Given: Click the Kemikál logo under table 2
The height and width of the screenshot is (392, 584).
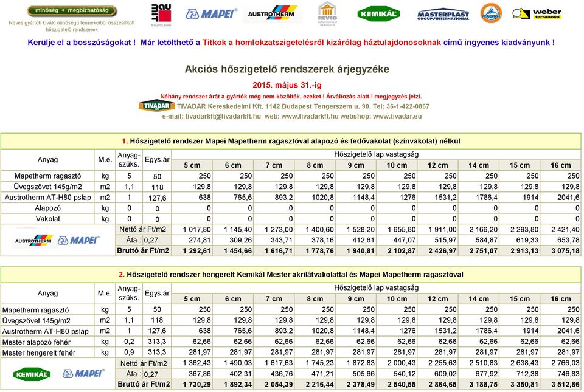Looking at the screenshot, I should [x=32, y=374].
